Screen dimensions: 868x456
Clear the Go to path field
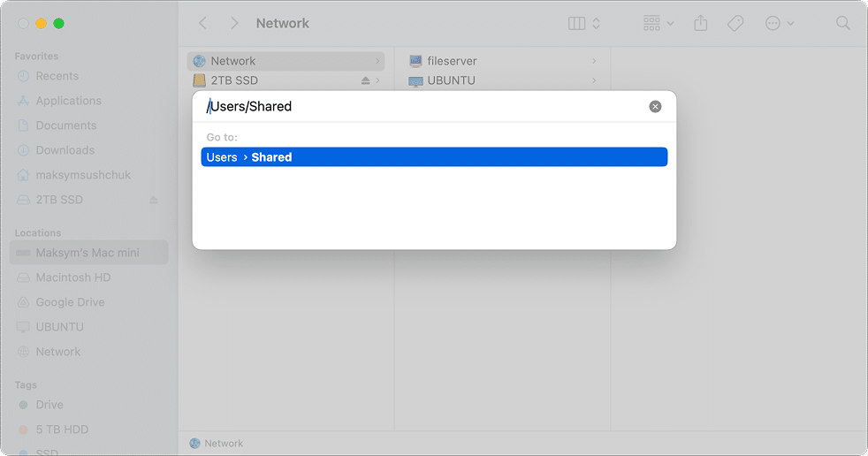[655, 106]
